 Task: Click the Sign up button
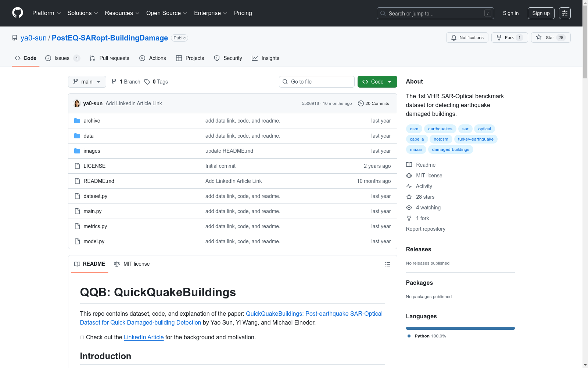pos(541,13)
